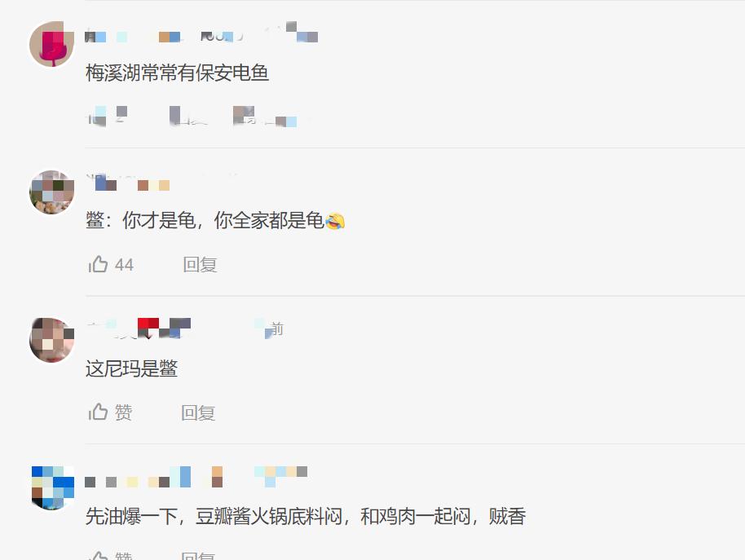This screenshot has height=560, width=745.
Task: Click the laughing-crying emoji in comment
Action: click(335, 221)
